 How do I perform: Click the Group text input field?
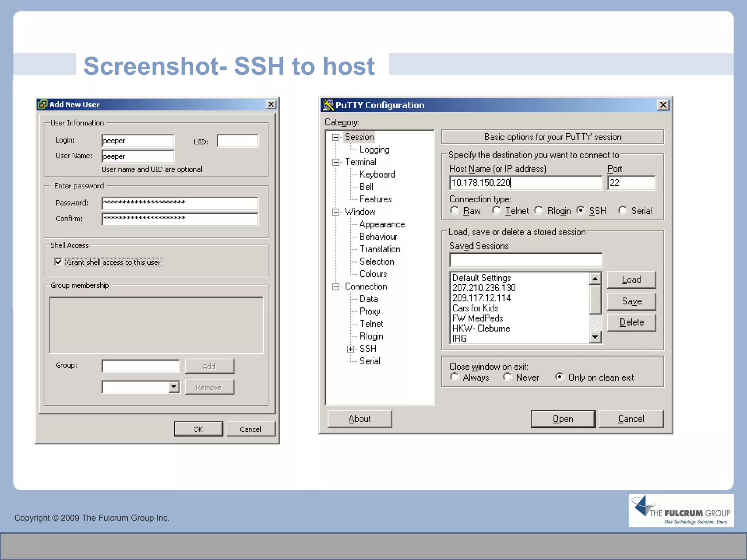point(140,366)
